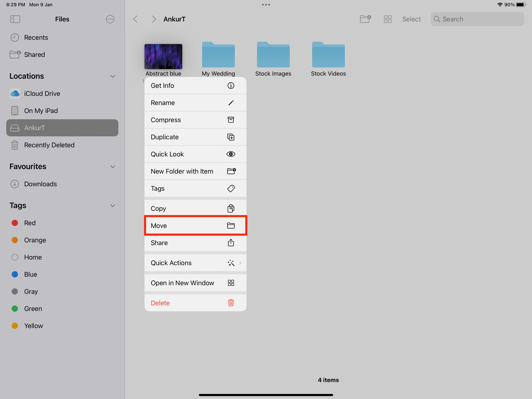Select the Gray tag
532x399 pixels.
(x=62, y=291)
